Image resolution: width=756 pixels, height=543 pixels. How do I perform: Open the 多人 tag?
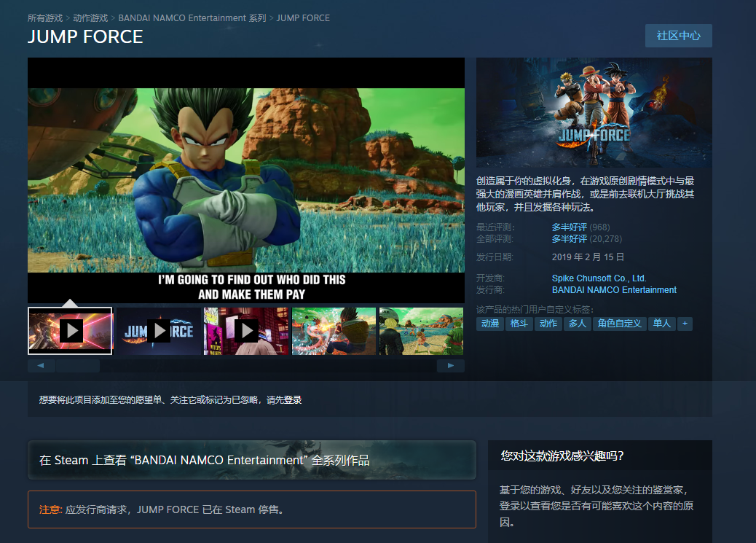pos(577,324)
